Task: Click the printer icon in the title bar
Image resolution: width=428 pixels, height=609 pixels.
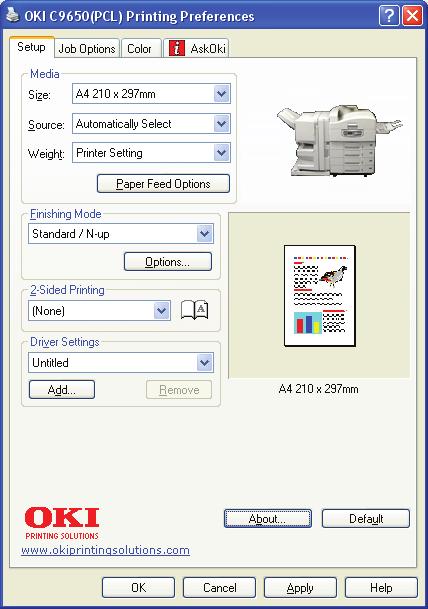Action: (x=12, y=16)
